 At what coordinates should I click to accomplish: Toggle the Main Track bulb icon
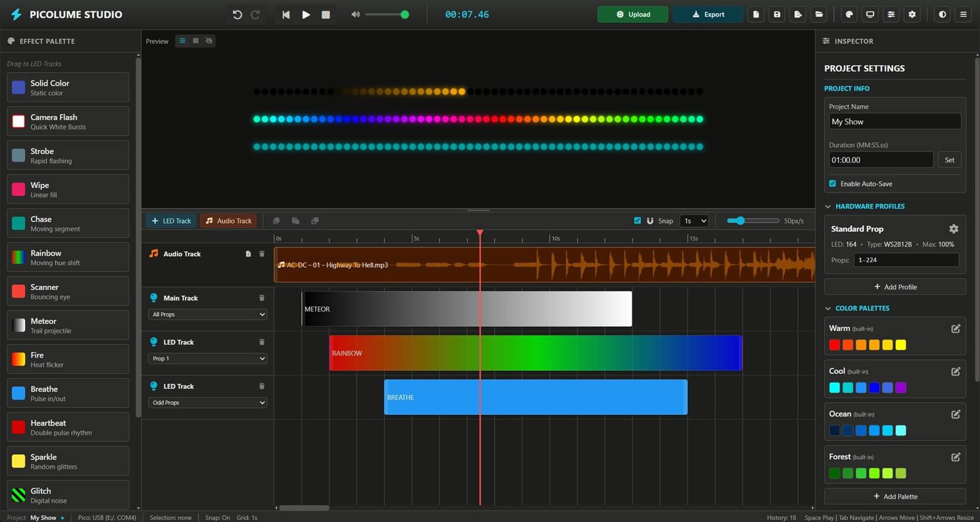click(x=154, y=298)
